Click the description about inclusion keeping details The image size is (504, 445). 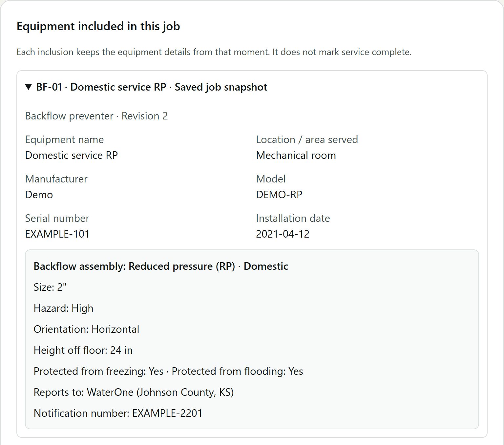(x=214, y=52)
